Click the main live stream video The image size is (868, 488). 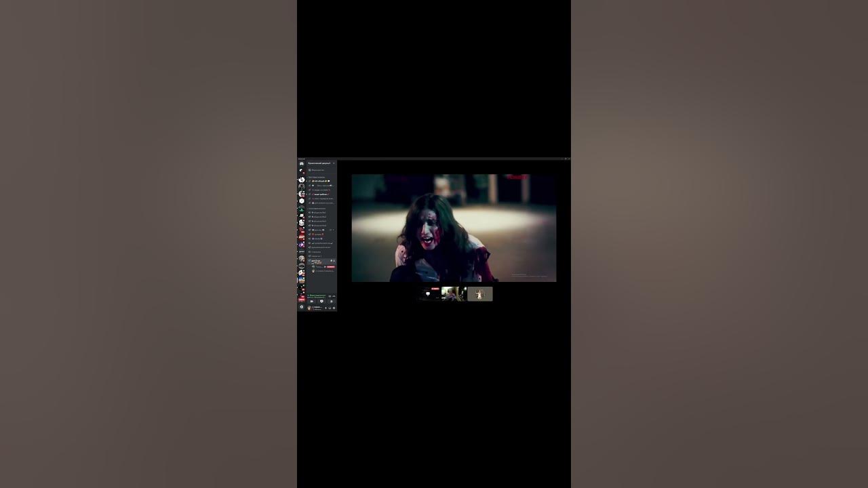pyautogui.click(x=454, y=228)
